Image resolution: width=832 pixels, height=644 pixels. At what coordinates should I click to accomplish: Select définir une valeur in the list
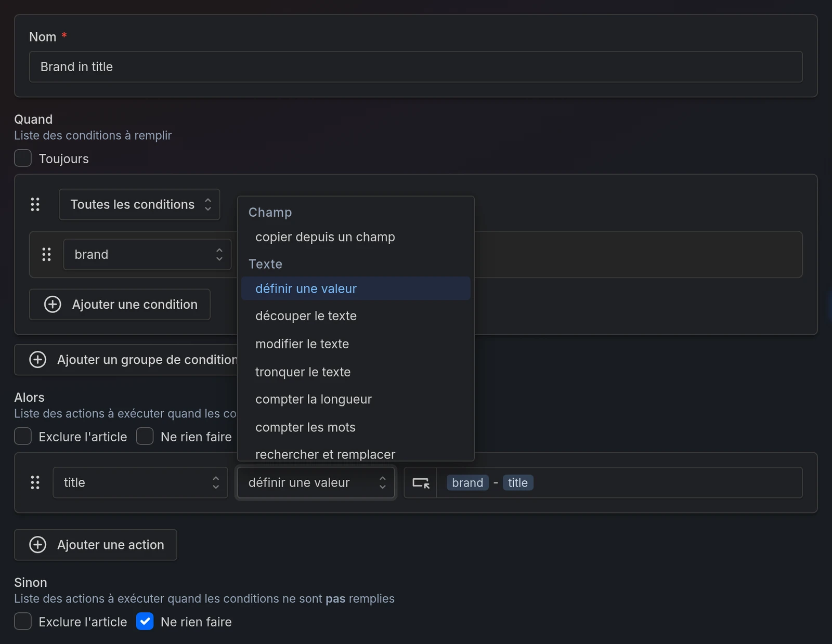point(356,288)
